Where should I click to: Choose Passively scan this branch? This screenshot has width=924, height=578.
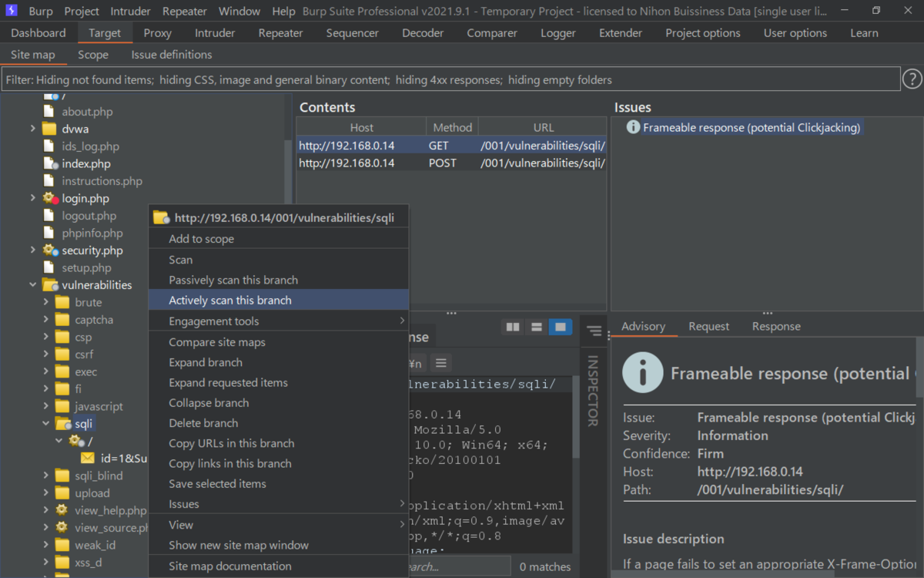278,280
